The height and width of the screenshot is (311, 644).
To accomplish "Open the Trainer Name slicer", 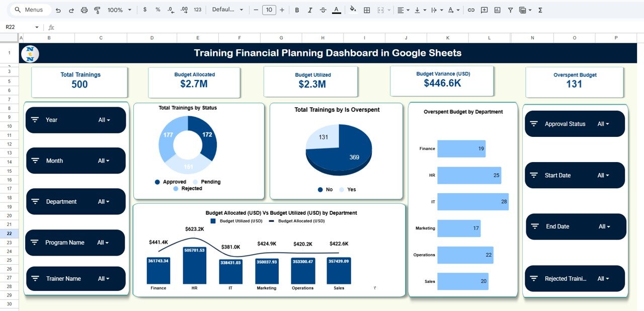I will click(104, 278).
